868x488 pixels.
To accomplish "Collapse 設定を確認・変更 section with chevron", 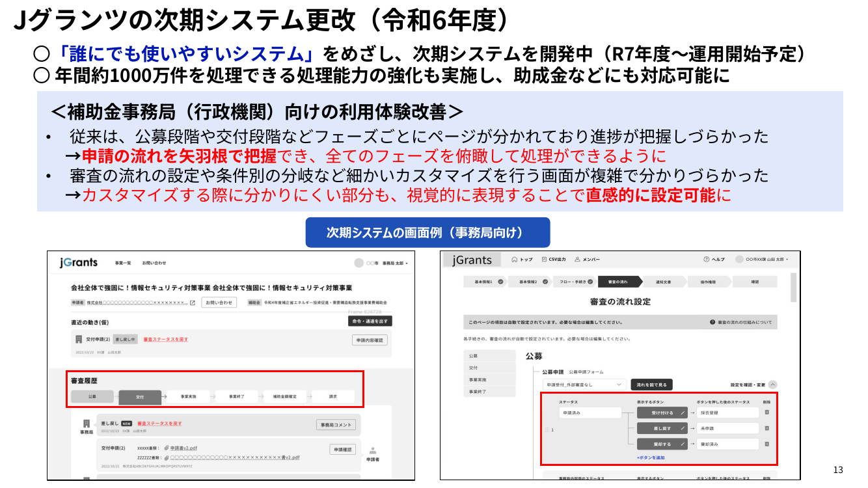I will [x=772, y=385].
